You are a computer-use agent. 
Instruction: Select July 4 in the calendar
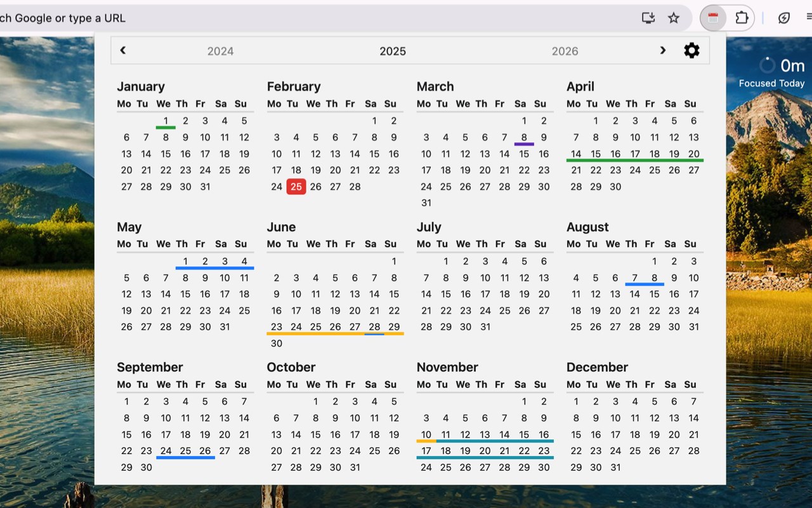coord(505,261)
